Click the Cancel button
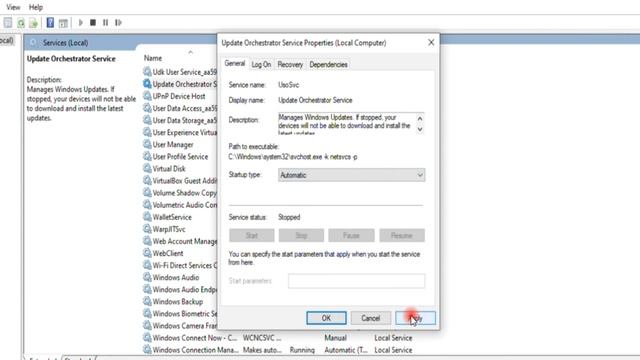 (x=371, y=318)
